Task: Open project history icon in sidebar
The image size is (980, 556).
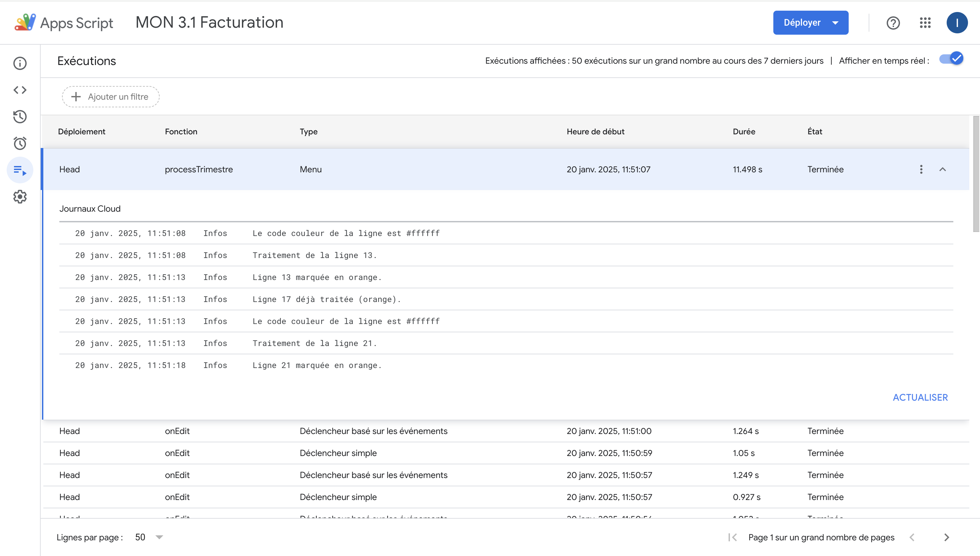Action: point(20,116)
